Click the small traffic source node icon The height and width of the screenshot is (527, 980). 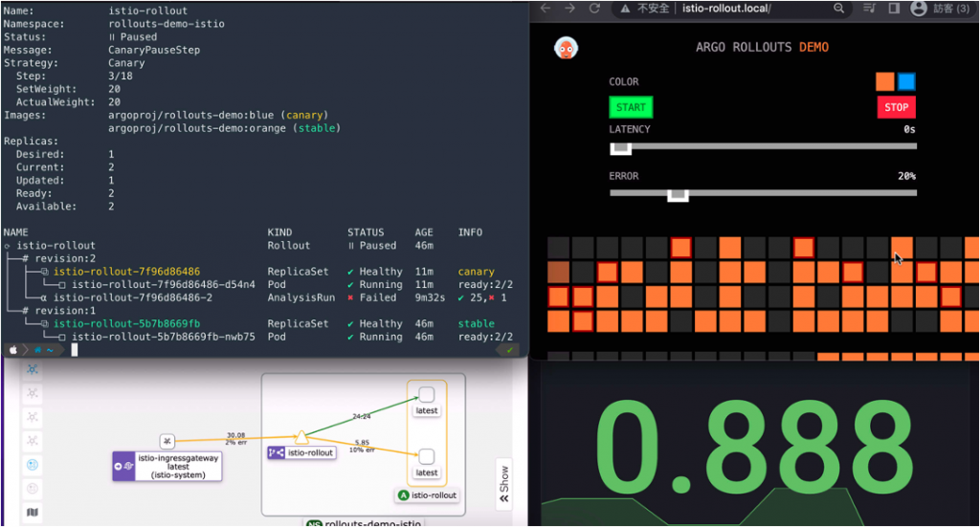click(167, 442)
